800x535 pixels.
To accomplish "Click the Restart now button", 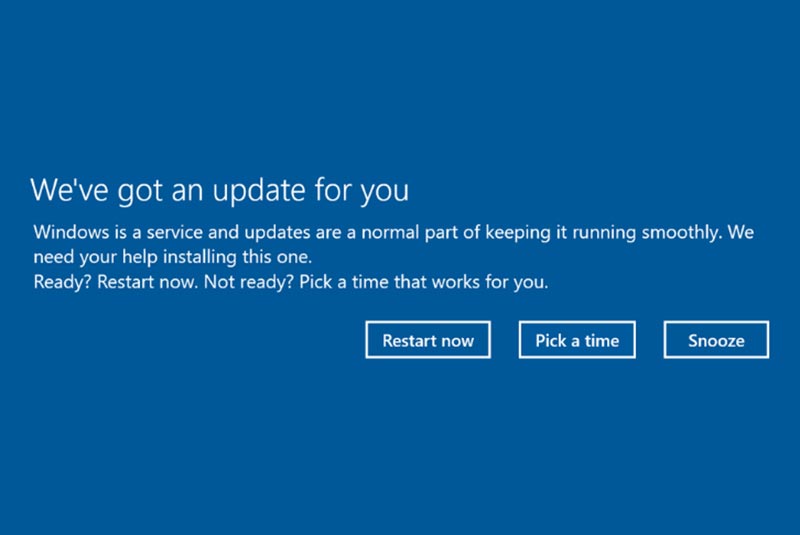I will (x=428, y=340).
